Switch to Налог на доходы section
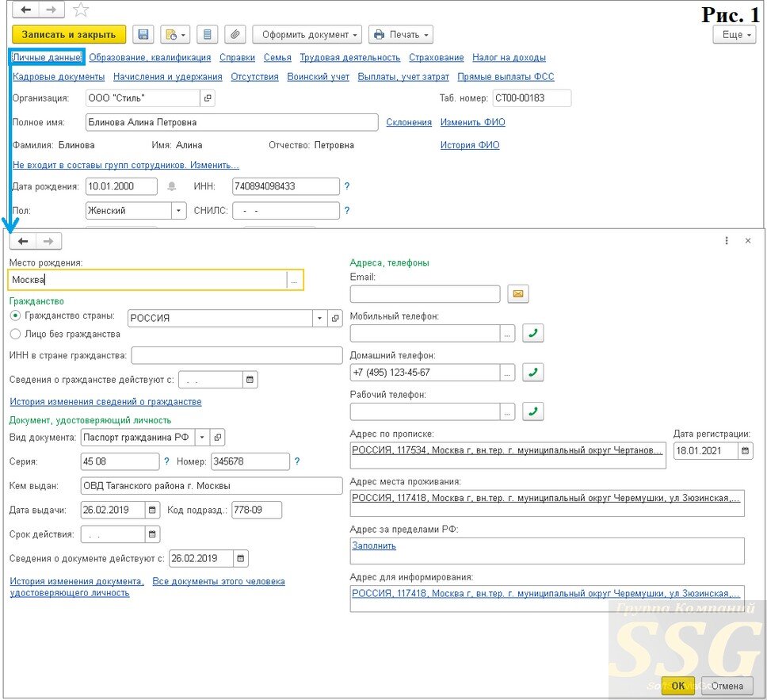 [509, 58]
